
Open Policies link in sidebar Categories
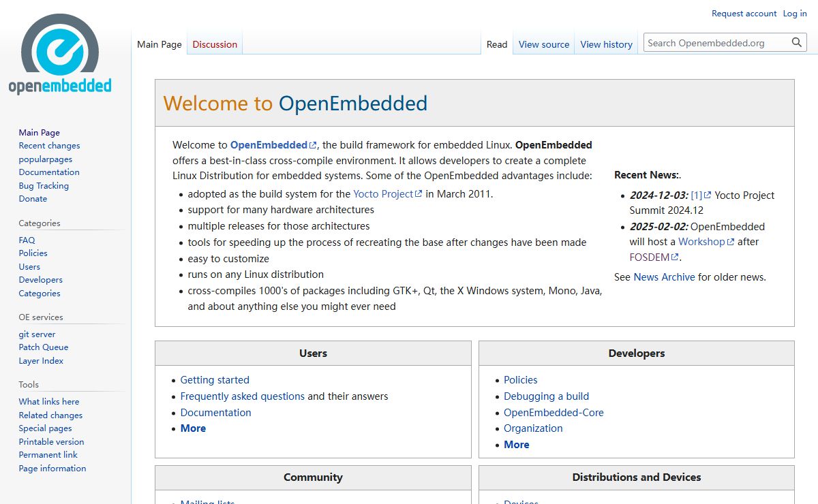point(33,253)
